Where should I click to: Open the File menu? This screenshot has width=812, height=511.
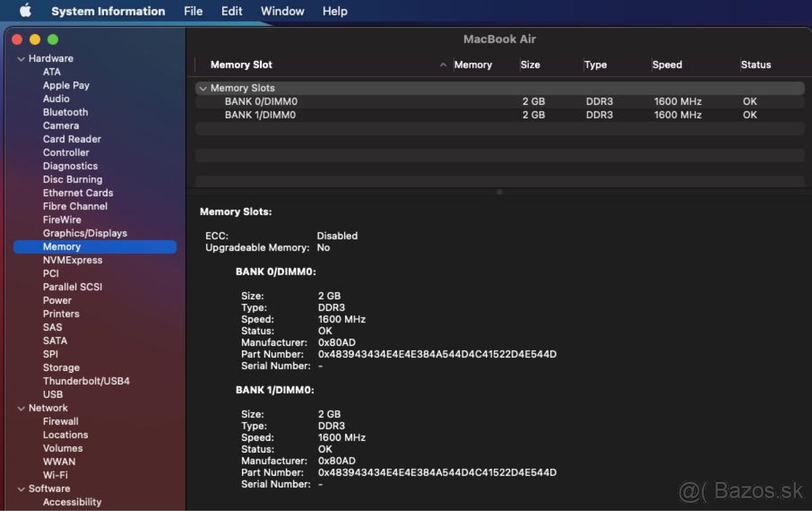click(193, 11)
